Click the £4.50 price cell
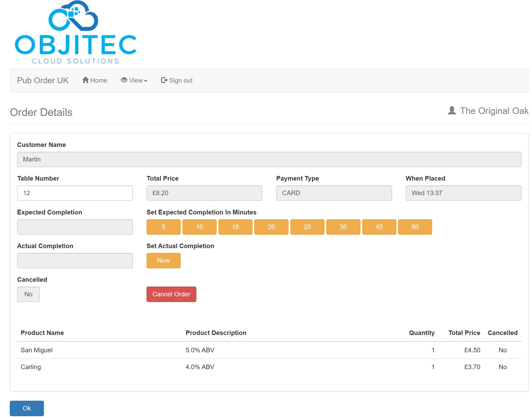 tap(473, 350)
